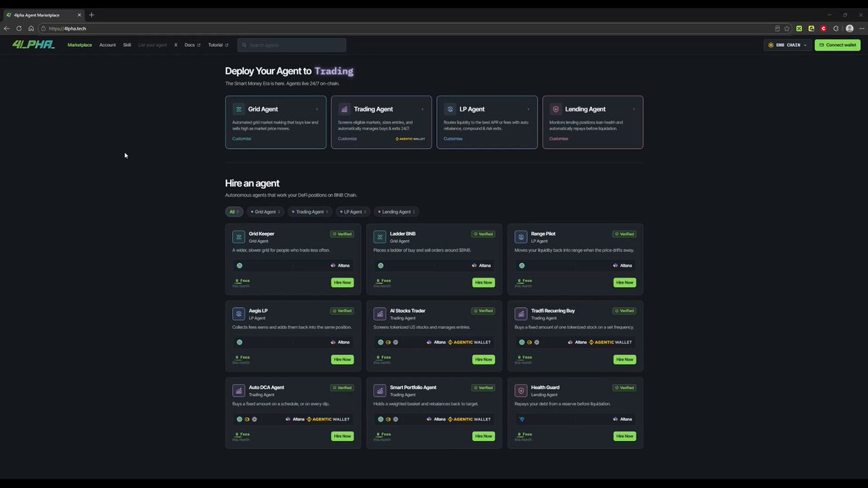Click the Lending Agent deploy card shield icon
The image size is (868, 488).
click(x=556, y=109)
